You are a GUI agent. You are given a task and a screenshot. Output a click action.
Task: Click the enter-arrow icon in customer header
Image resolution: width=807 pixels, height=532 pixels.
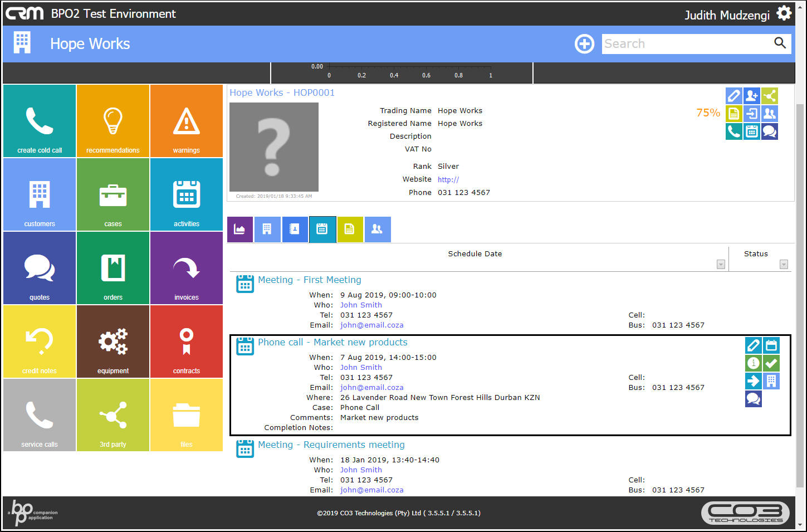point(752,114)
